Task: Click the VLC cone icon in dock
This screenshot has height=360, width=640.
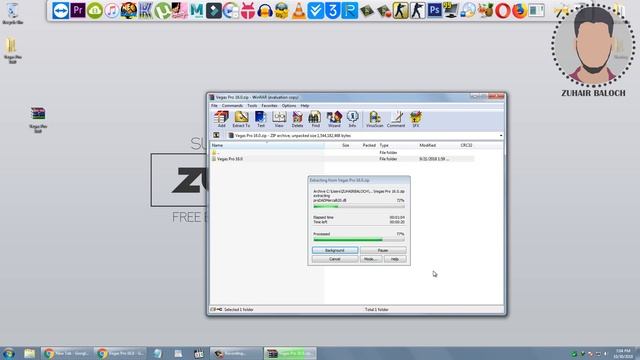Action: (x=299, y=11)
